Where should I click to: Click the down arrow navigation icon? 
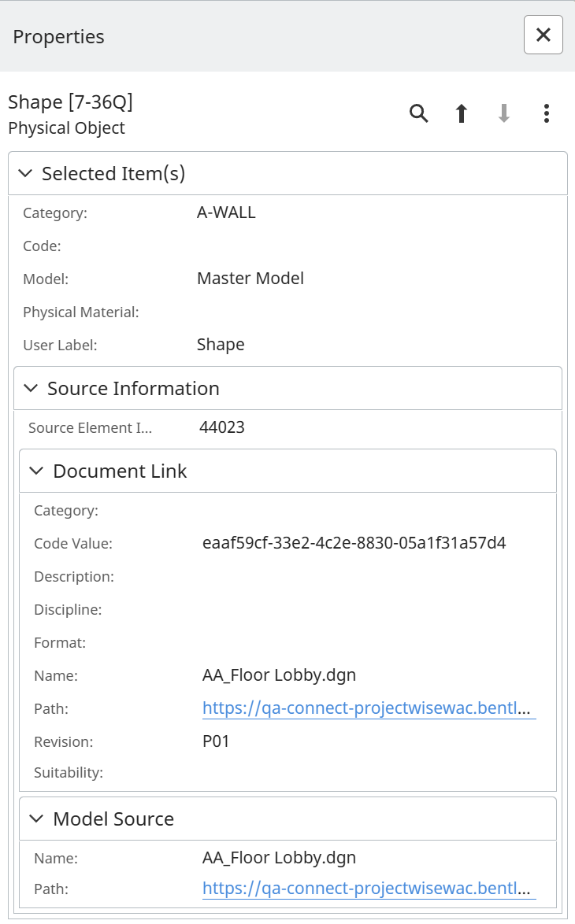[x=504, y=114]
